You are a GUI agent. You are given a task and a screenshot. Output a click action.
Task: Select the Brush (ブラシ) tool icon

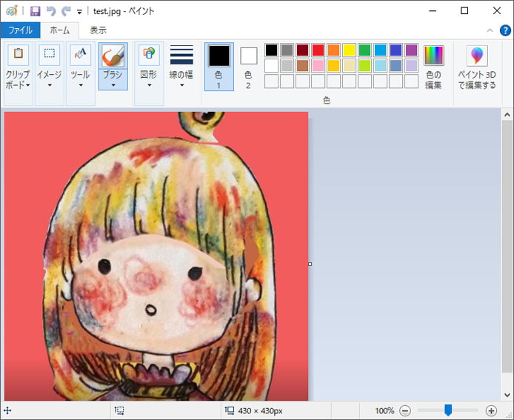click(113, 56)
